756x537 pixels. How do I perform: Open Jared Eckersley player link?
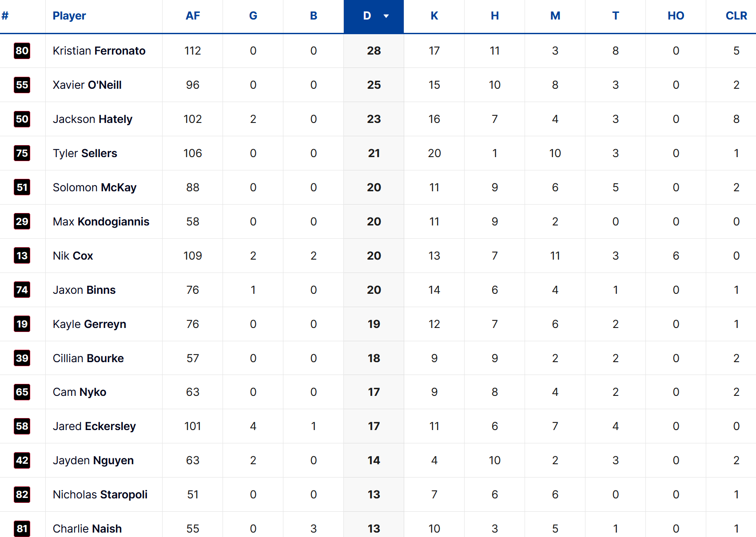point(94,426)
